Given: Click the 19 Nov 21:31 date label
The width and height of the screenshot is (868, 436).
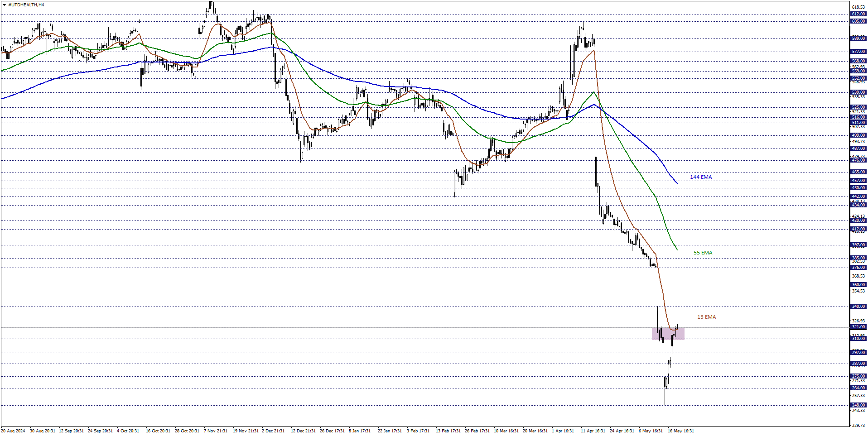Looking at the screenshot, I should [x=246, y=431].
